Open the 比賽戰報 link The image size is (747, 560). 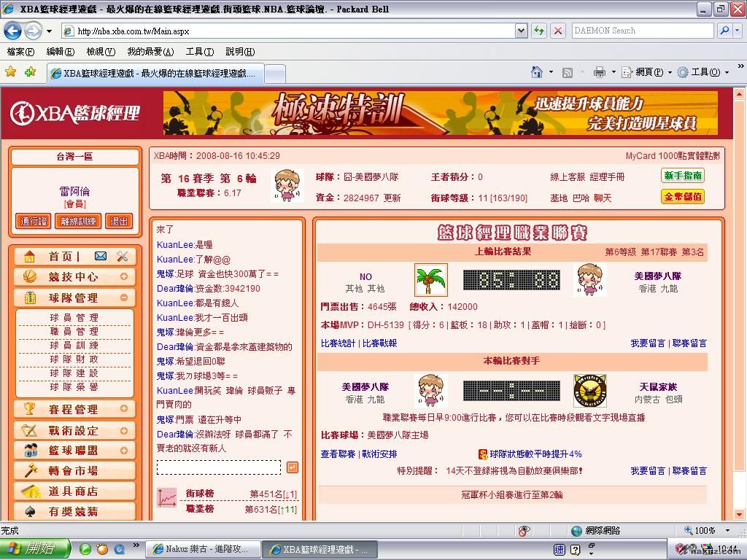coord(379,343)
